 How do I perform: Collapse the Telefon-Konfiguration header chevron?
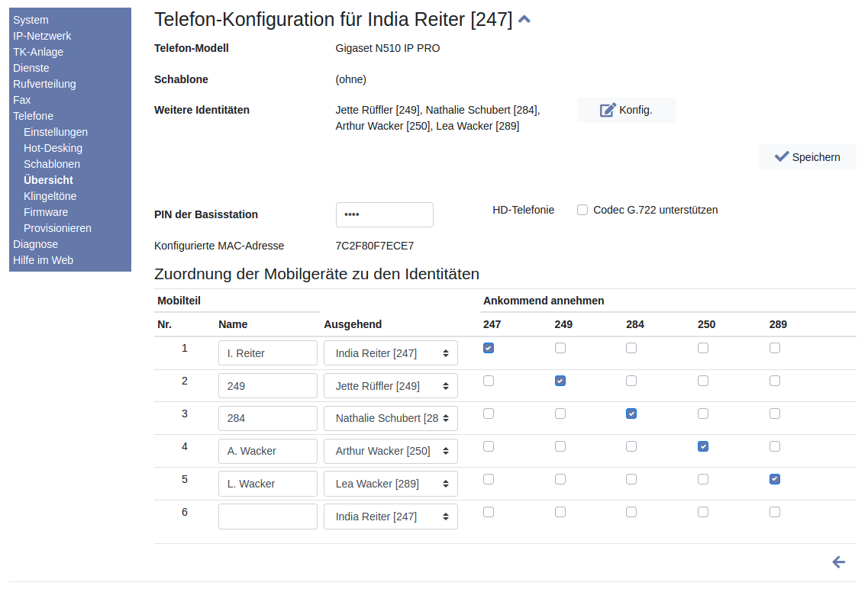[524, 20]
